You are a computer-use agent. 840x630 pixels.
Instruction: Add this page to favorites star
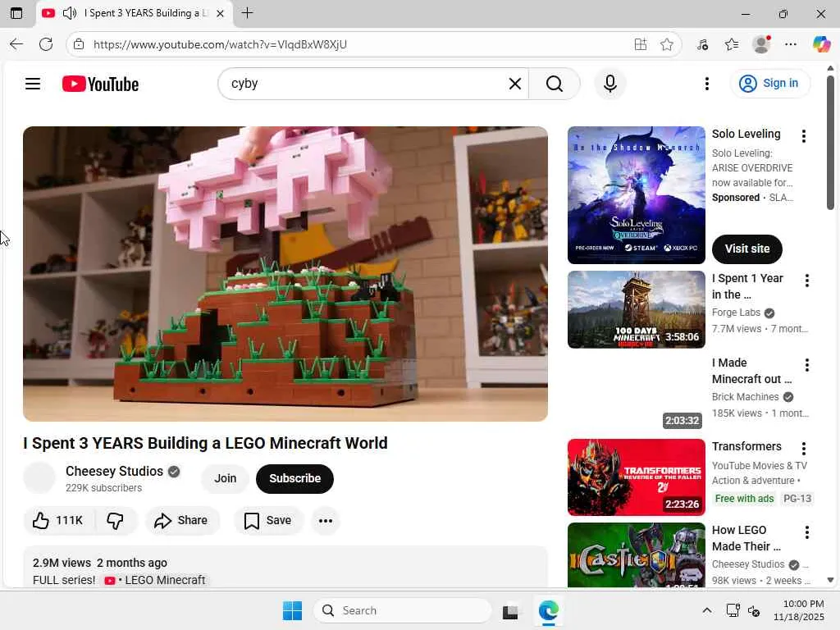tap(666, 44)
